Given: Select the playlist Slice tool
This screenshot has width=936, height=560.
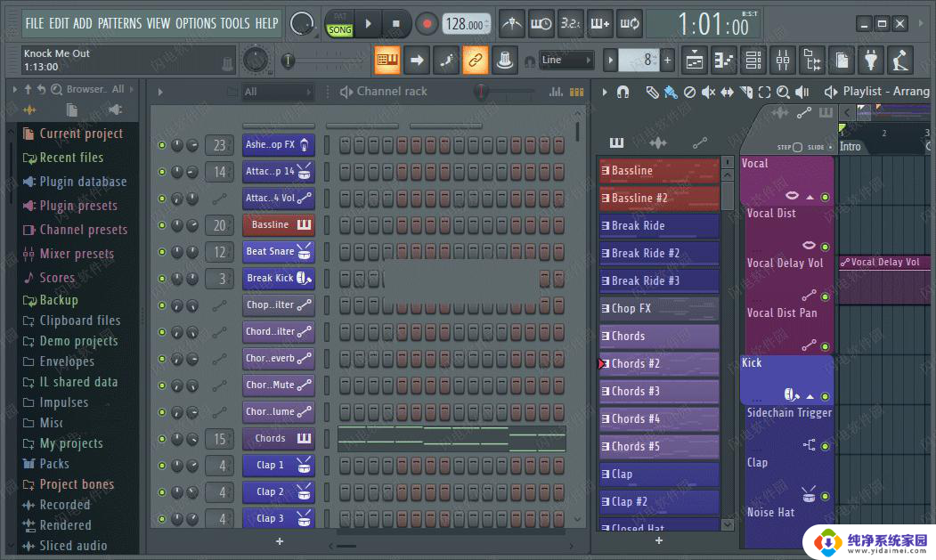Looking at the screenshot, I should coord(746,92).
